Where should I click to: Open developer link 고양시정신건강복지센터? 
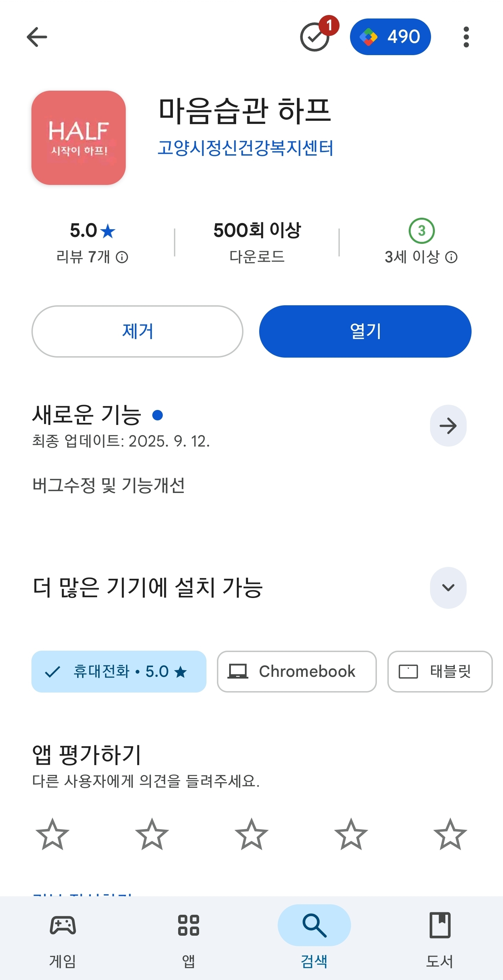click(x=246, y=148)
